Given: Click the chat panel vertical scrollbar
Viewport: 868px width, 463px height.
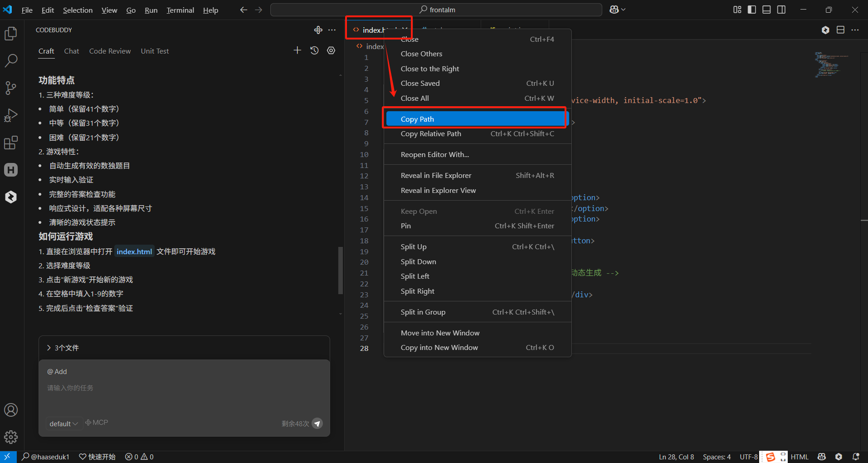Looking at the screenshot, I should 341,271.
